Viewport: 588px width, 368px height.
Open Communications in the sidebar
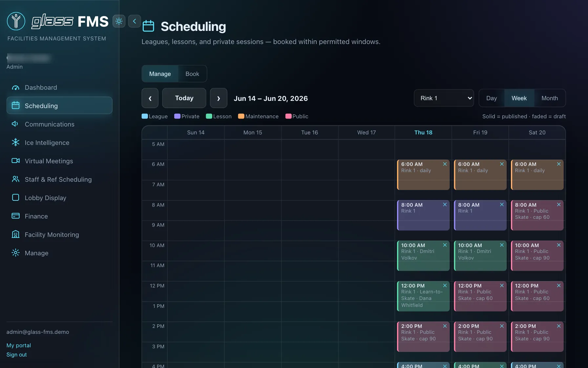pyautogui.click(x=59, y=124)
